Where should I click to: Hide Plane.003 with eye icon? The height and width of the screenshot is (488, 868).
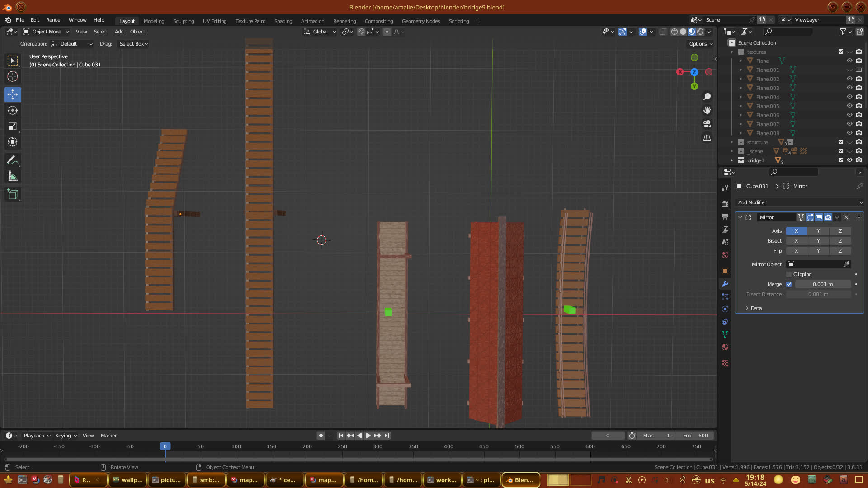849,88
